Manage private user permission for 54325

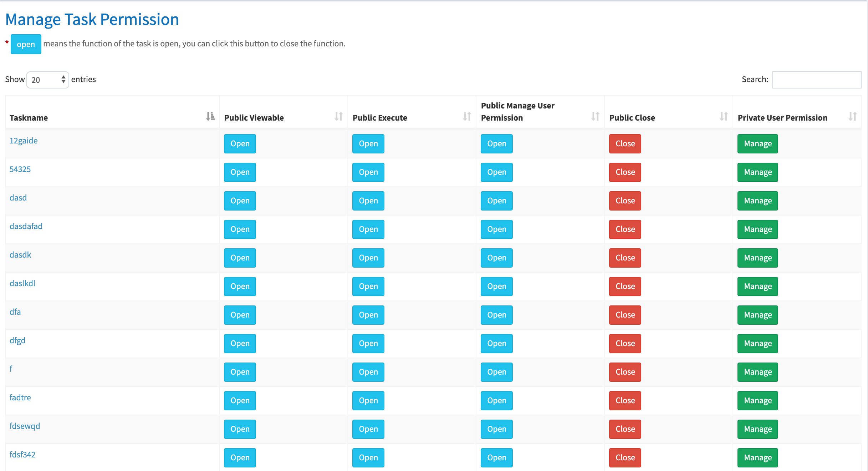pyautogui.click(x=758, y=172)
